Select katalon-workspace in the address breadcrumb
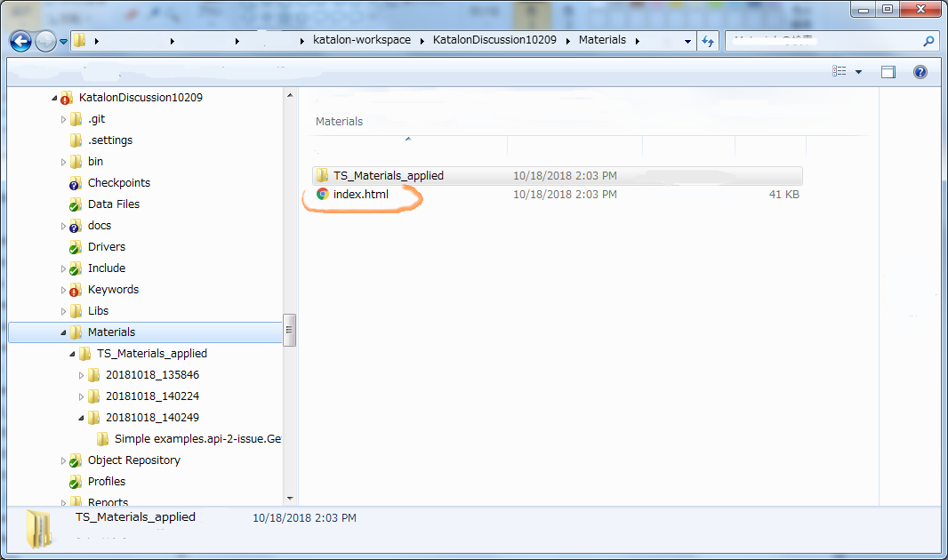 (x=362, y=40)
